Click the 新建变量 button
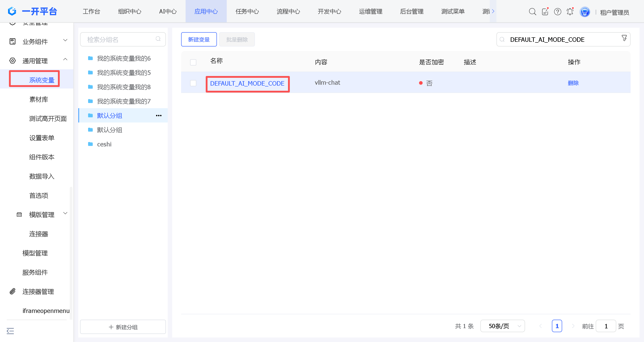This screenshot has height=342, width=644. pos(199,40)
